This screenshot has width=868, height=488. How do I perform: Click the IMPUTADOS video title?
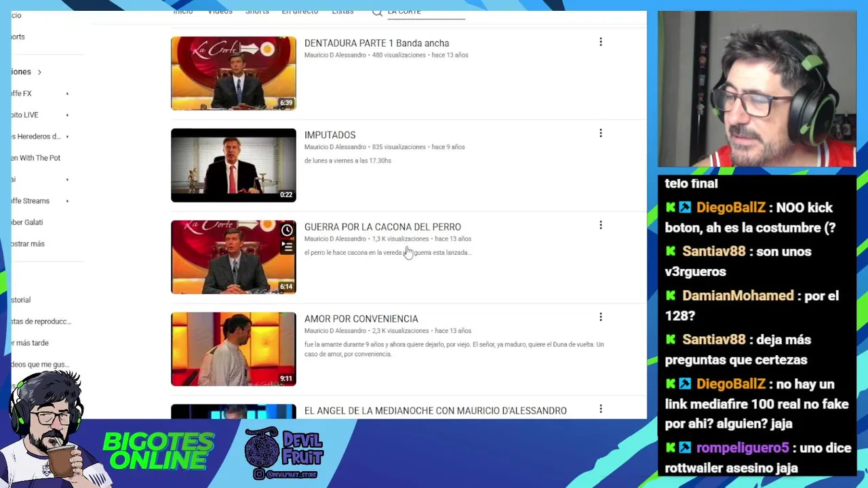pyautogui.click(x=330, y=135)
